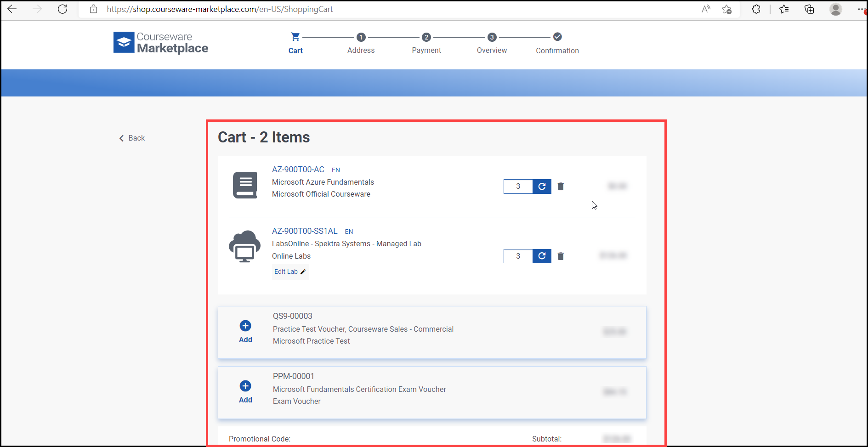This screenshot has height=447, width=868.
Task: Open the Collections icon
Action: coord(809,9)
